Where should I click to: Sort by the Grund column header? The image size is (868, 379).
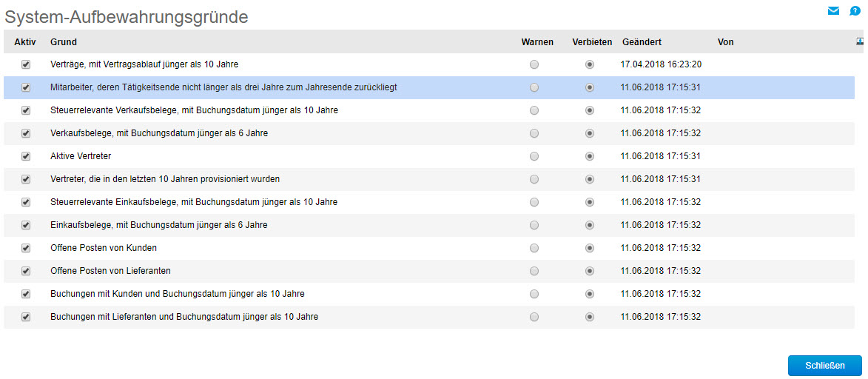pos(64,42)
